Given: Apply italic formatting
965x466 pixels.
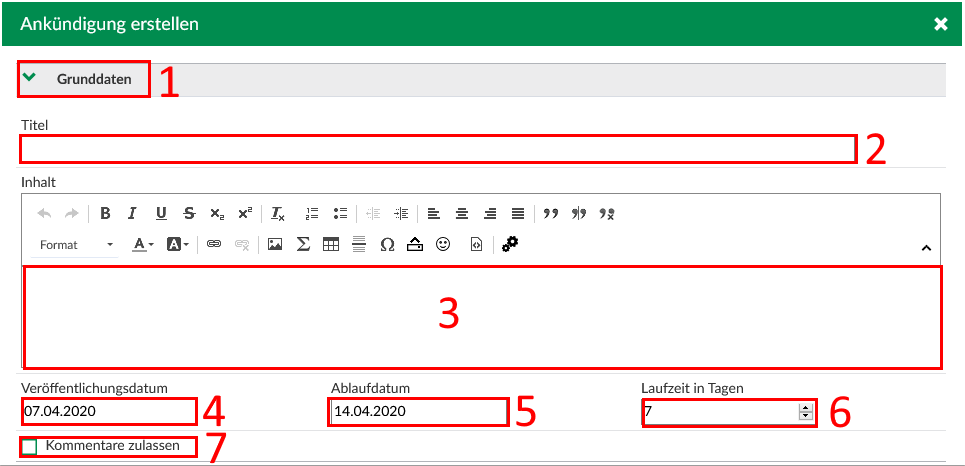Looking at the screenshot, I should point(132,213).
